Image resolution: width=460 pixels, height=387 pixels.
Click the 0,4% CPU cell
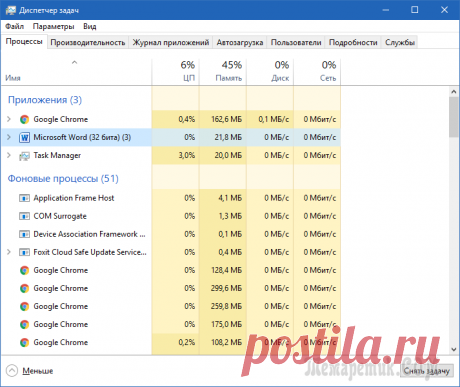[176, 119]
